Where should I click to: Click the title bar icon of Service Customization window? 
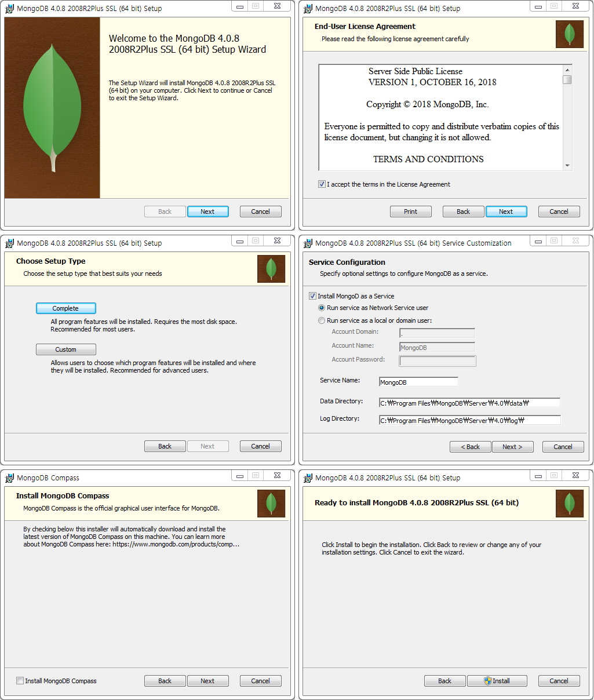[308, 243]
